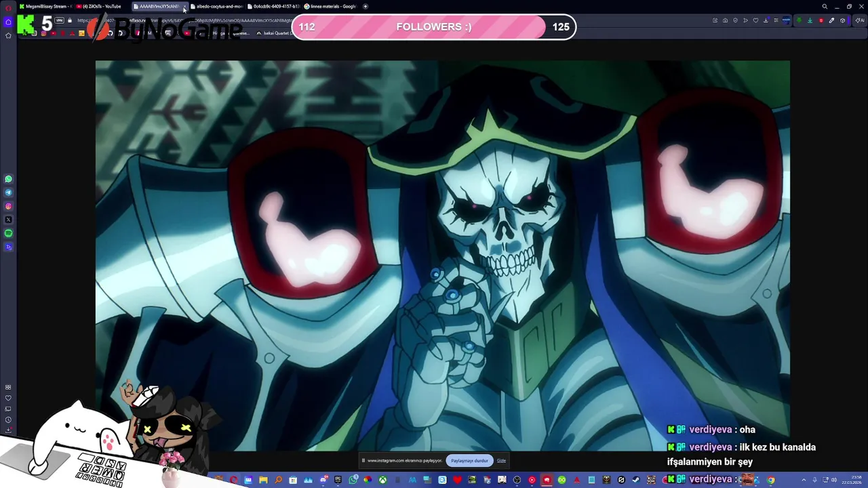
Task: Switch to albedo-cocytus-and-mon tab
Action: click(x=216, y=7)
